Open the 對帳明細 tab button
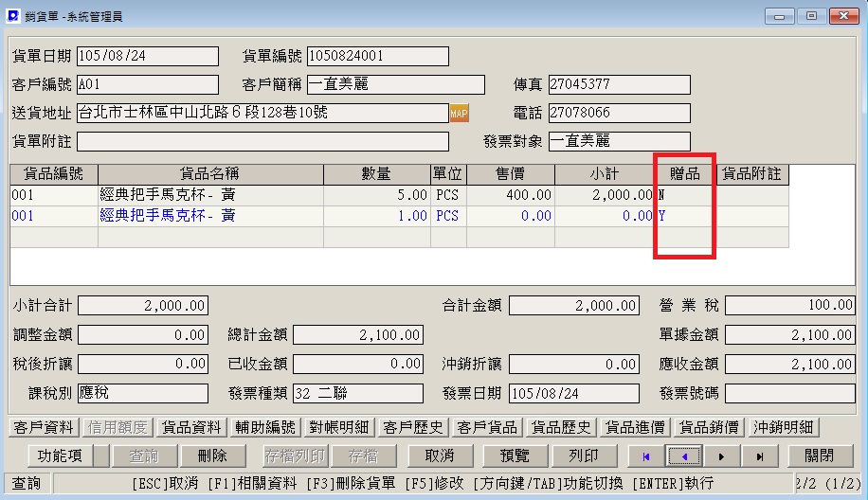 [x=339, y=427]
